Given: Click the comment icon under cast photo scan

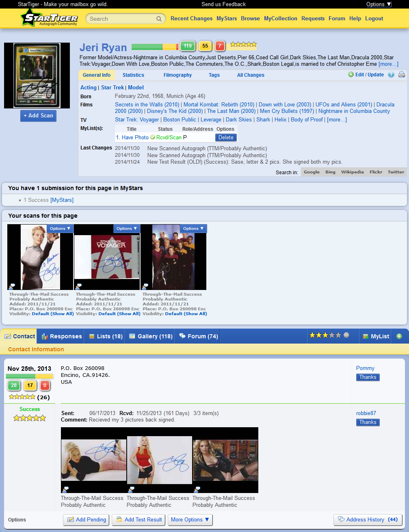Looking at the screenshot, I should click(x=145, y=287).
